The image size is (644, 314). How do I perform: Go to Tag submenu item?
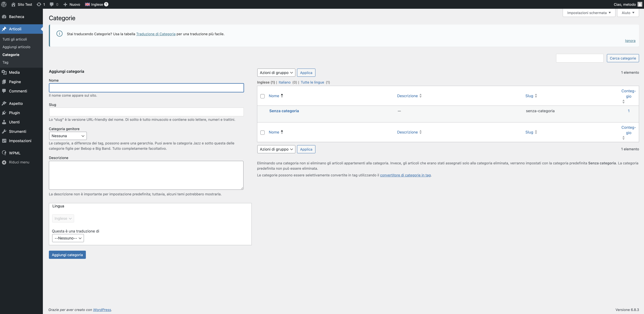click(x=5, y=63)
